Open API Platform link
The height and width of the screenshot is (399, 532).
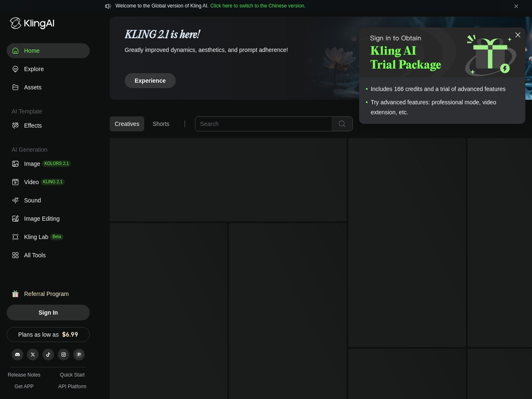pos(72,387)
